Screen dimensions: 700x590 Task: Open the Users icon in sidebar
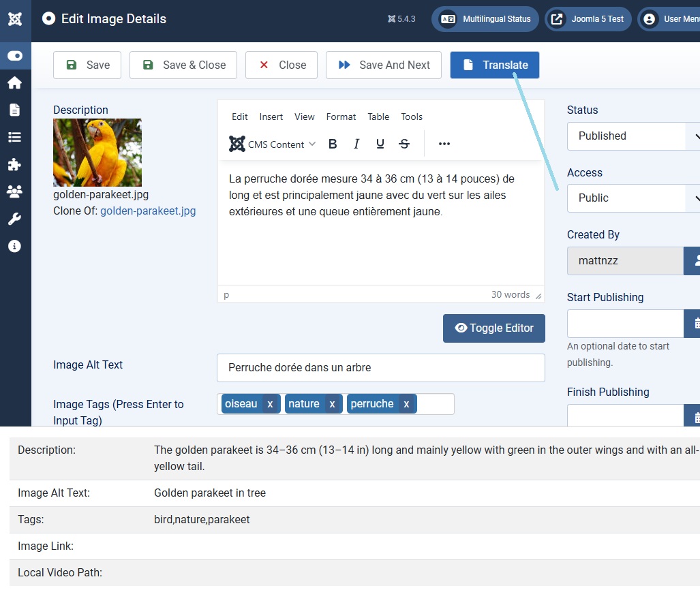coord(15,191)
